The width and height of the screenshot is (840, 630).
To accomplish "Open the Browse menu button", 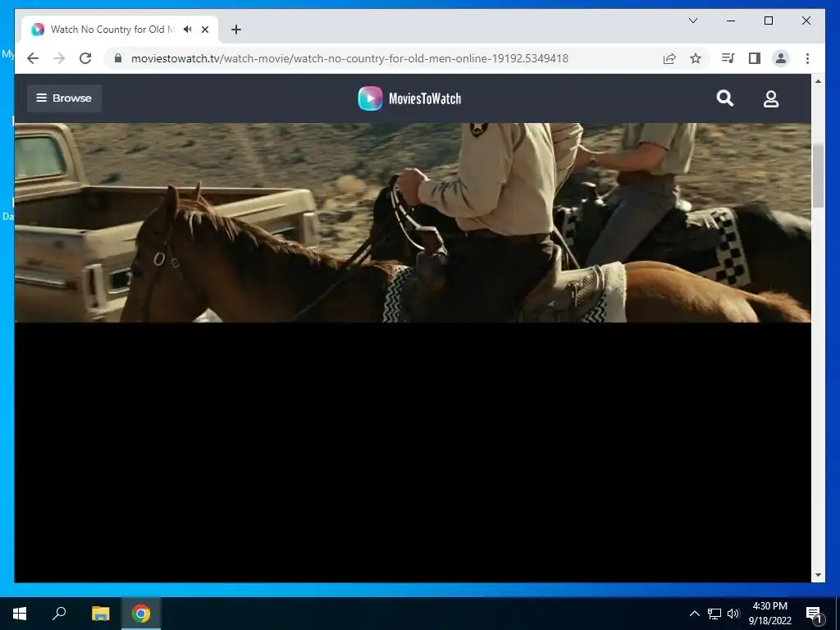I will [64, 98].
